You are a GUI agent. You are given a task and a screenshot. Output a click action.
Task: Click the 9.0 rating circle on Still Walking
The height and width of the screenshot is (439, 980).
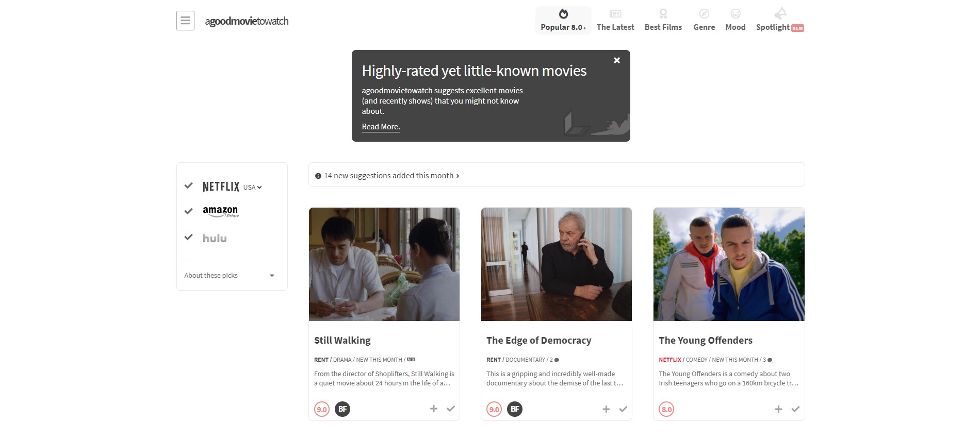[322, 410]
